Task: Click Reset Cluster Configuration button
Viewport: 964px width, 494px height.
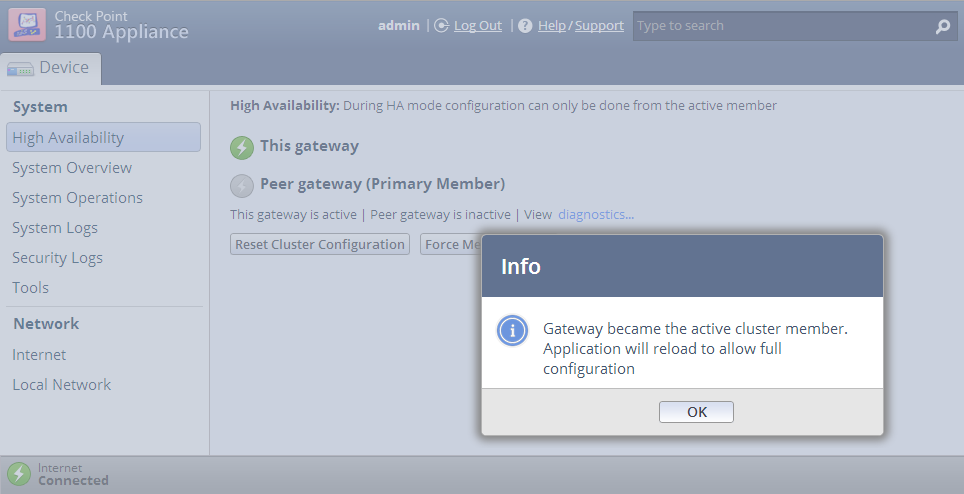Action: point(320,244)
